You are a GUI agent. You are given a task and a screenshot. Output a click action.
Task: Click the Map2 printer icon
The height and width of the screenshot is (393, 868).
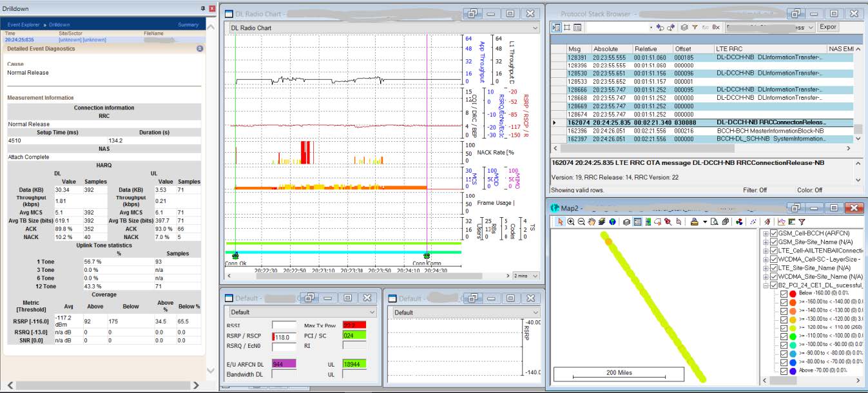pyautogui.click(x=695, y=222)
